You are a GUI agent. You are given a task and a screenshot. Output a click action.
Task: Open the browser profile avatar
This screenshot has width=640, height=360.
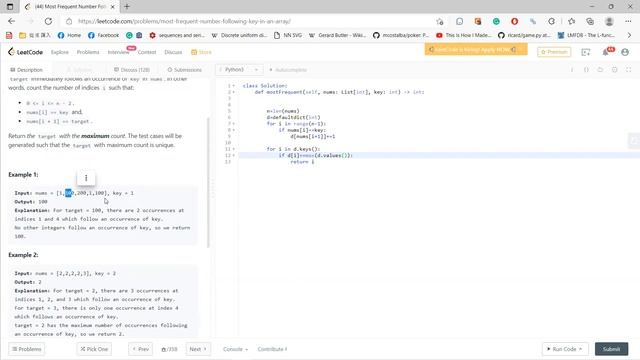pyautogui.click(x=609, y=21)
